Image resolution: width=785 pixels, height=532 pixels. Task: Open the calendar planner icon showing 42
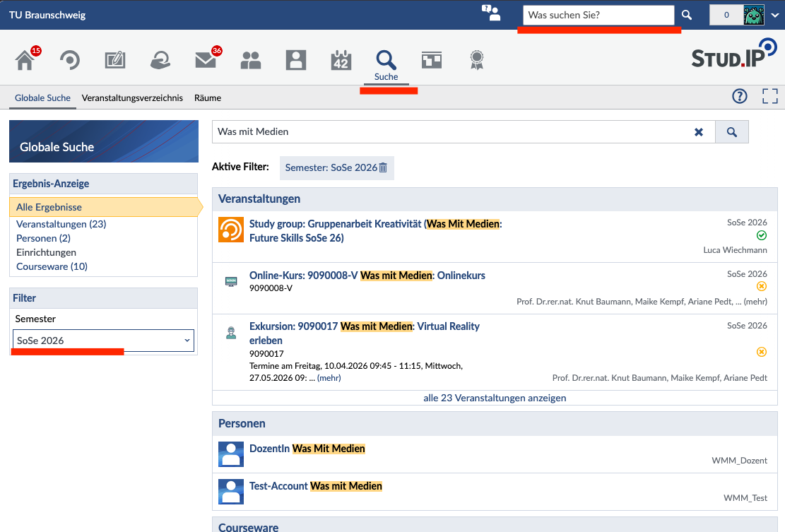pyautogui.click(x=341, y=60)
